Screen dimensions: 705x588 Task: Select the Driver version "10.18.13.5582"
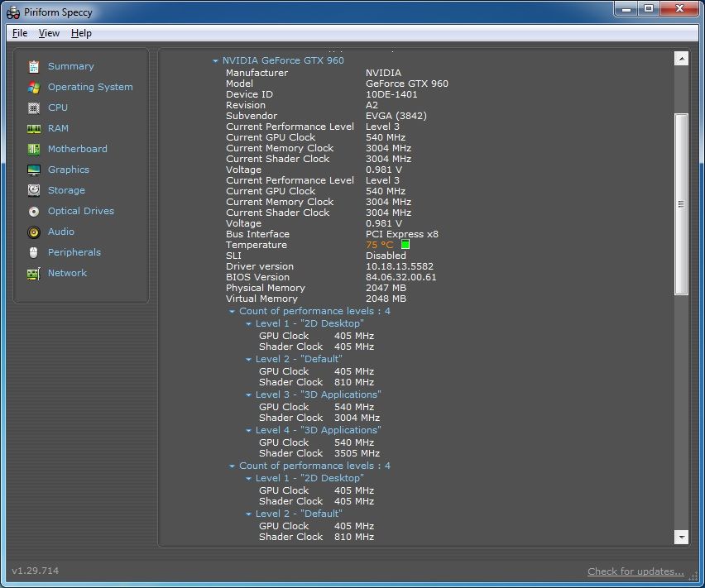pyautogui.click(x=400, y=266)
